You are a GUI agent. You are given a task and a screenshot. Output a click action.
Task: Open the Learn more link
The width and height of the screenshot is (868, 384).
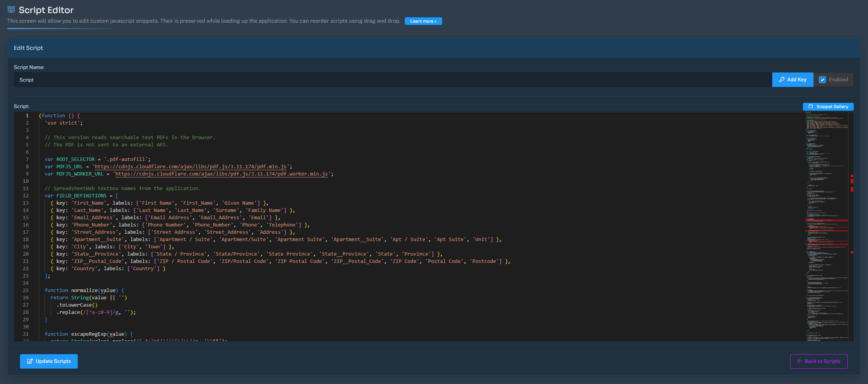(x=423, y=21)
